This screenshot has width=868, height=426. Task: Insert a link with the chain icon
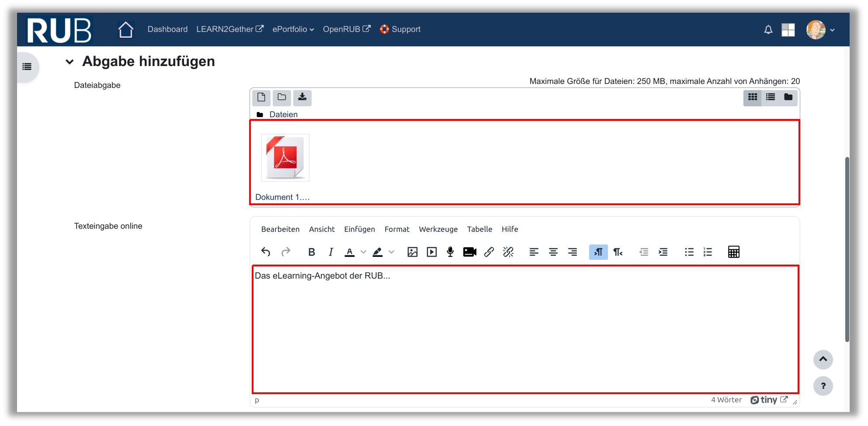489,252
